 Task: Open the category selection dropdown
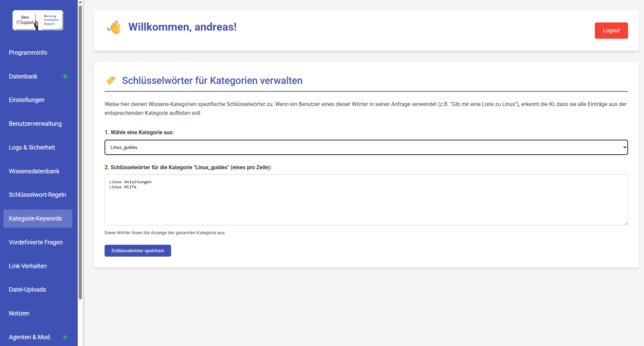[366, 148]
